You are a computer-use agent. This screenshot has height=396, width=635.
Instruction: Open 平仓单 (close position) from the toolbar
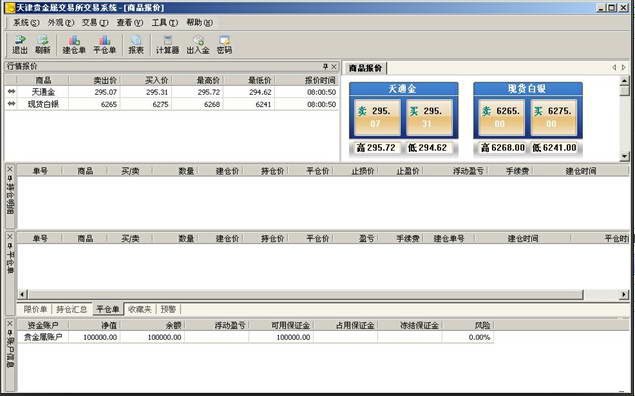pos(104,45)
